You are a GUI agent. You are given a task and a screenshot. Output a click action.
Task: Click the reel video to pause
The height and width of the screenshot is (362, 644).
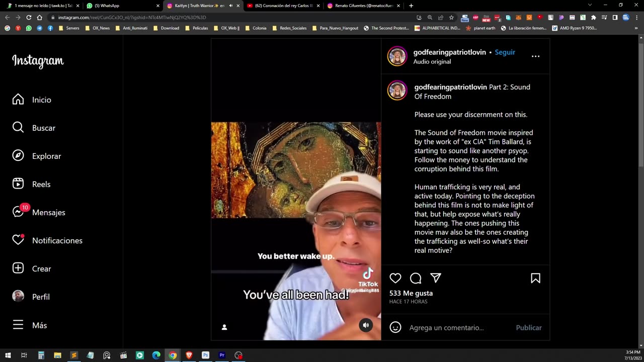tap(296, 189)
